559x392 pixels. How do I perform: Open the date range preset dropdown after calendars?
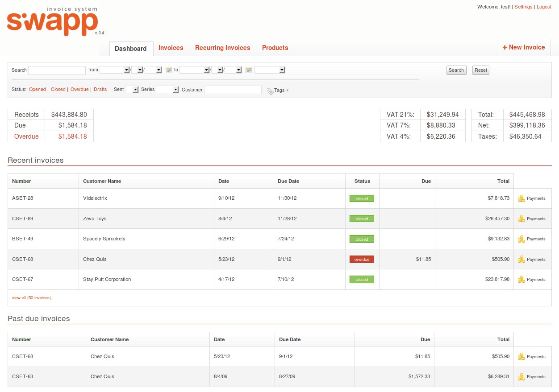(270, 70)
